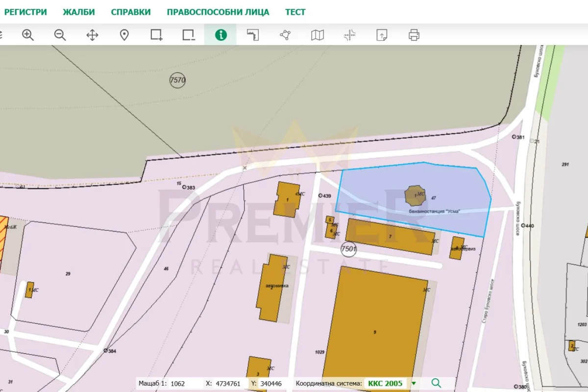Screen dimensions: 588x392
Task: Print the map with printer icon
Action: [x=414, y=35]
